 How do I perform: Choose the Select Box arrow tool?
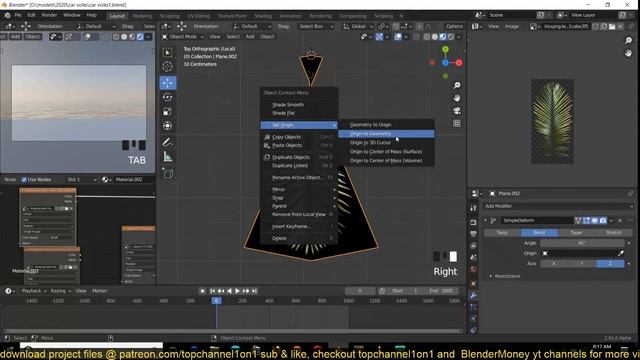point(167,53)
